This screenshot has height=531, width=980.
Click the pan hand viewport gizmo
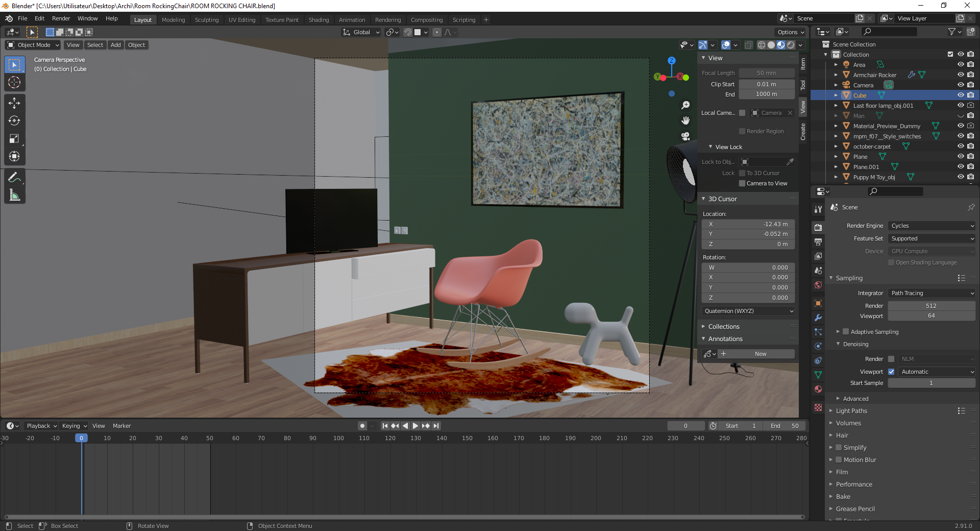tap(685, 120)
